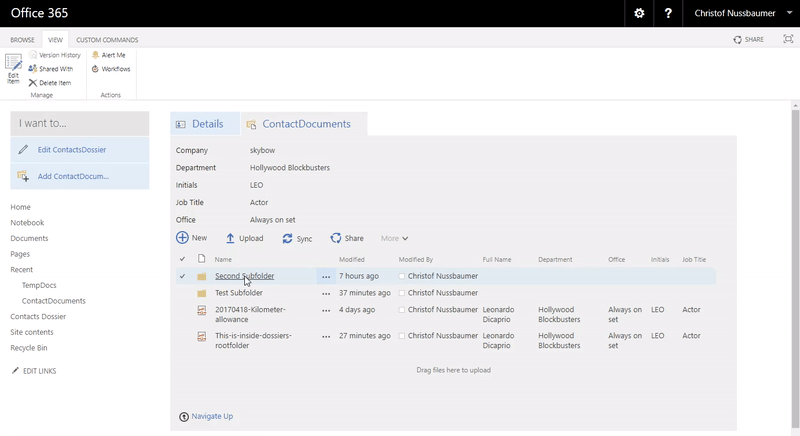Open ellipsis menu for Test Subfolder

[x=325, y=293]
